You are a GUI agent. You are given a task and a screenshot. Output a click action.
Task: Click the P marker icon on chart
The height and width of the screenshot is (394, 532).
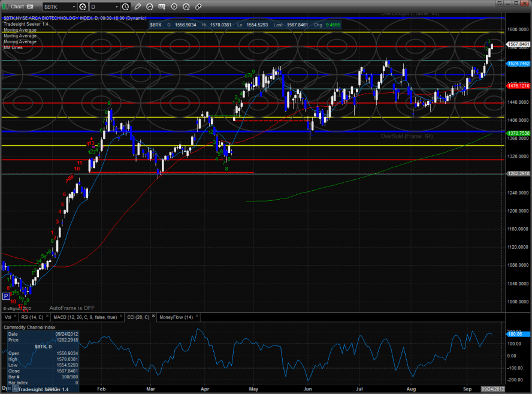6,296
